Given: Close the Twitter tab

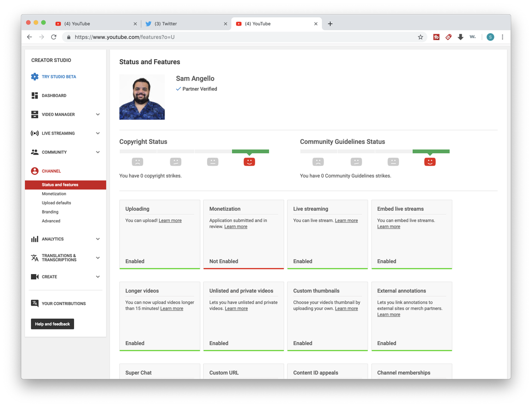Looking at the screenshot, I should pyautogui.click(x=225, y=24).
